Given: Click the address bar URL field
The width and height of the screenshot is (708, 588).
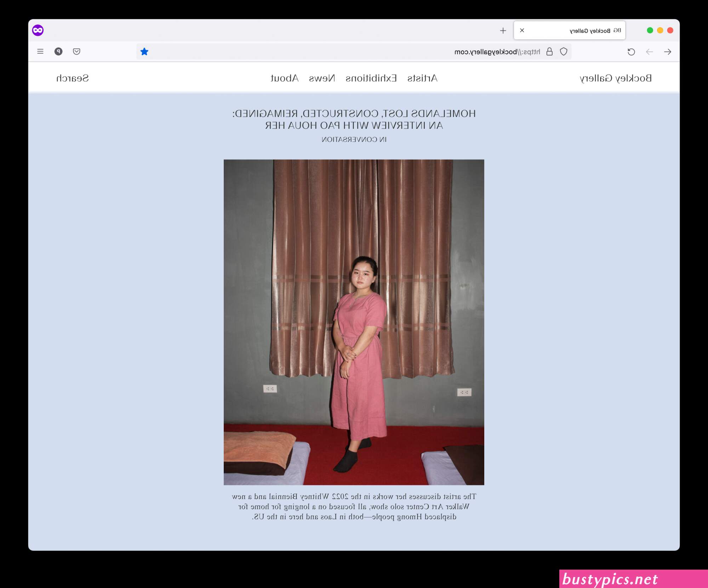Looking at the screenshot, I should (354, 52).
